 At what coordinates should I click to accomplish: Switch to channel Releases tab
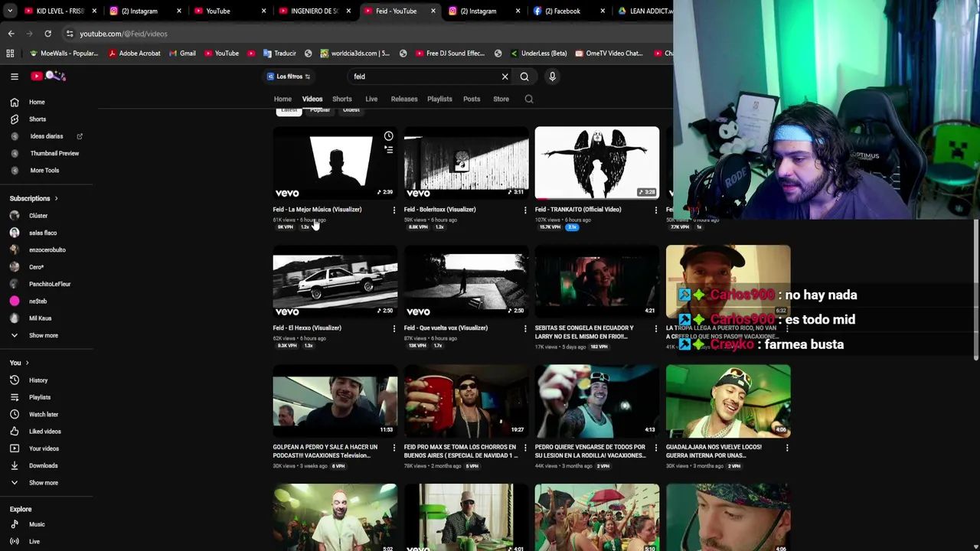(404, 99)
